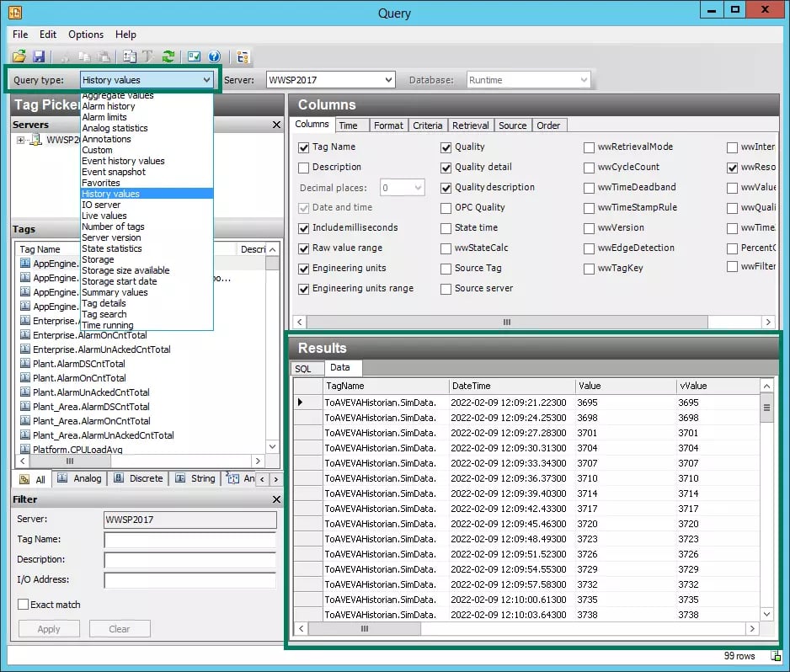Save the current query

pos(40,56)
